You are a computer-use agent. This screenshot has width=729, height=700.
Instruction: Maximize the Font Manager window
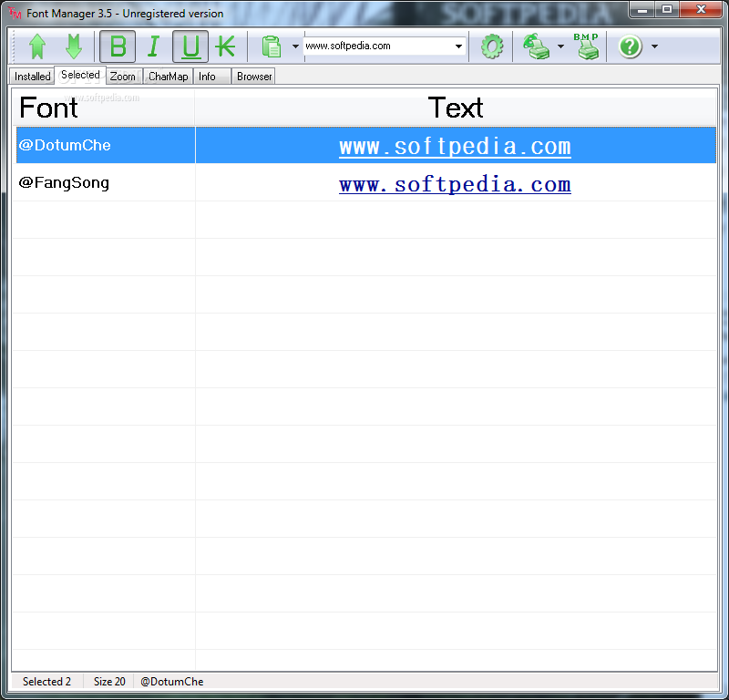pos(667,10)
